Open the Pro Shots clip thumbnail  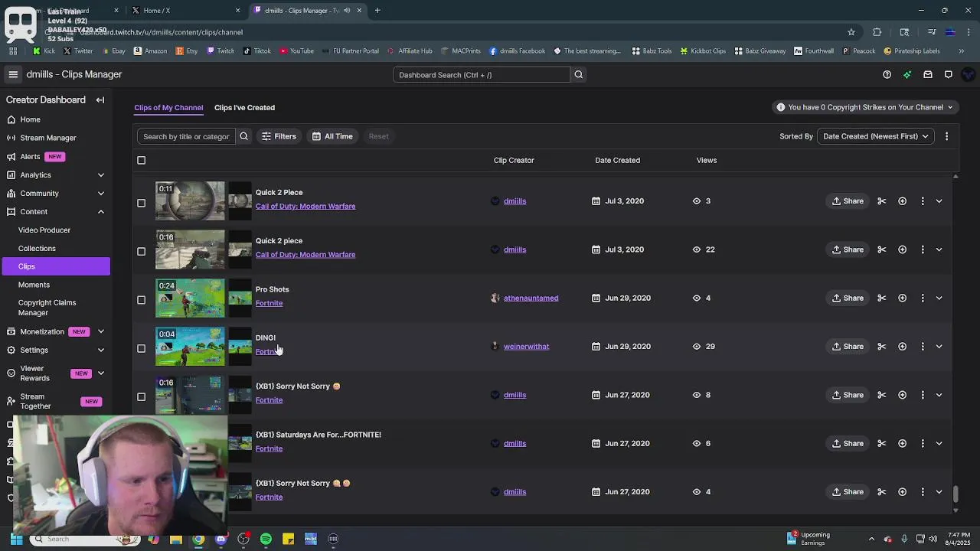(x=190, y=298)
